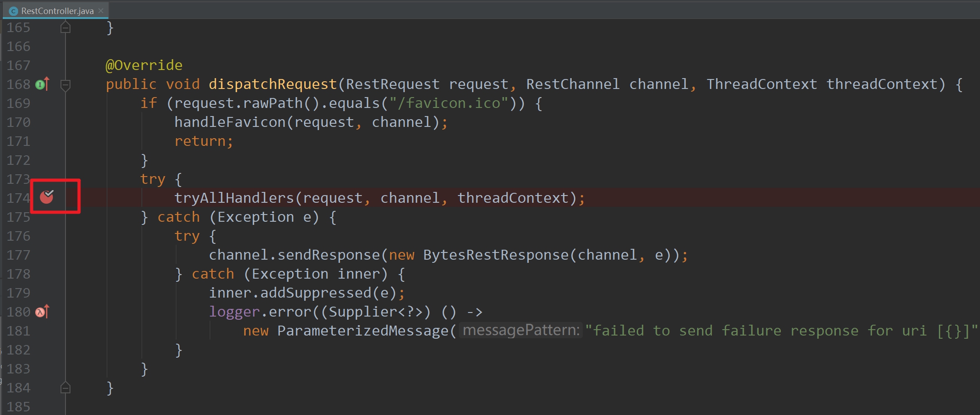Collapse the dispatchRequest method fold at line 168
Image resolution: width=980 pixels, height=415 pixels.
65,84
